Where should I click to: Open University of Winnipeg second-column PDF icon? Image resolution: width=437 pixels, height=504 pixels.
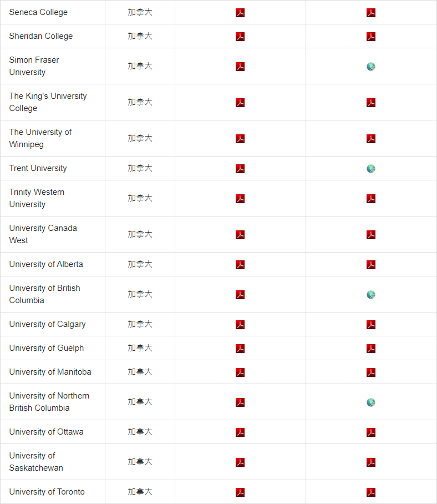pyautogui.click(x=371, y=139)
